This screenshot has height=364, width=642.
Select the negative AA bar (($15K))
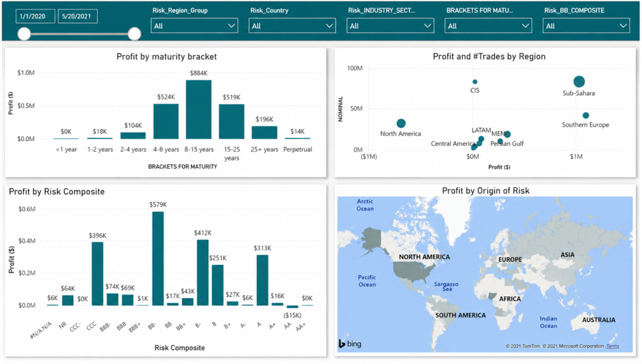pos(292,307)
